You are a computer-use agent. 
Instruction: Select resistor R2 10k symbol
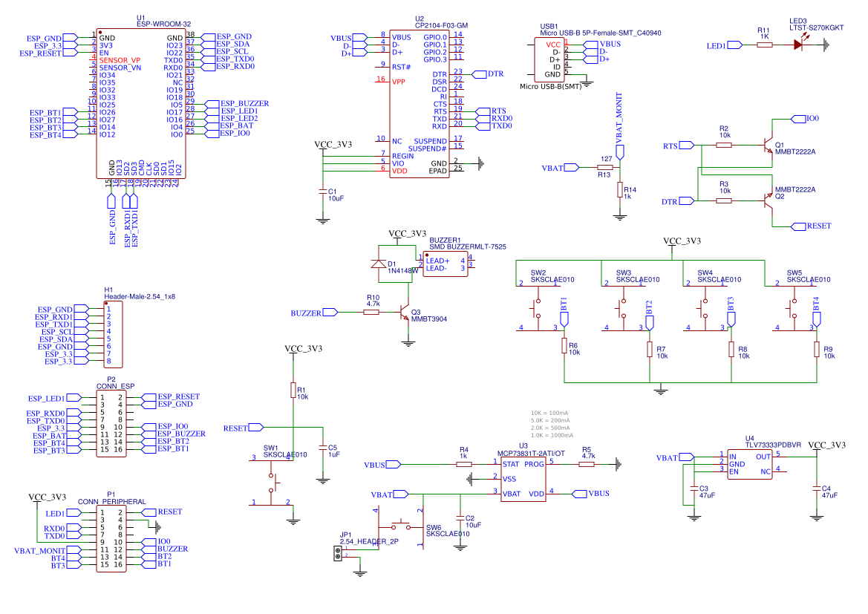[x=724, y=145]
